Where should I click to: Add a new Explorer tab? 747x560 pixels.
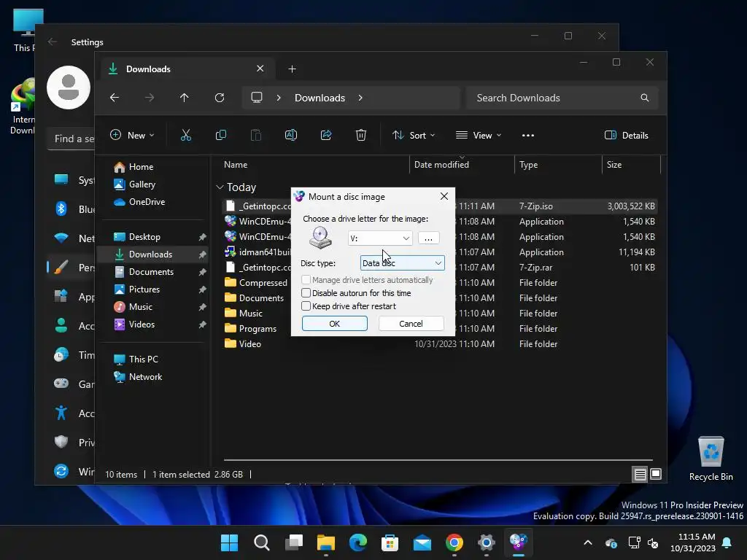coord(292,69)
